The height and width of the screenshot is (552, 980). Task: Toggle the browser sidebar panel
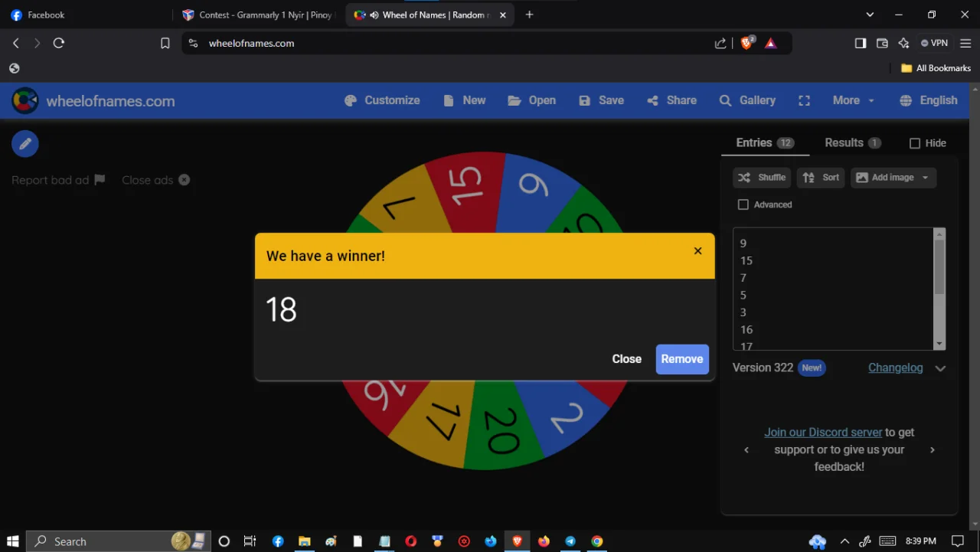pos(861,44)
